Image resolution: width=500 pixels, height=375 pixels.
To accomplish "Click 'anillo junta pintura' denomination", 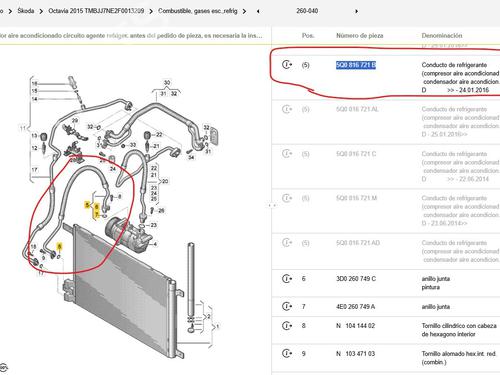I will [436, 283].
